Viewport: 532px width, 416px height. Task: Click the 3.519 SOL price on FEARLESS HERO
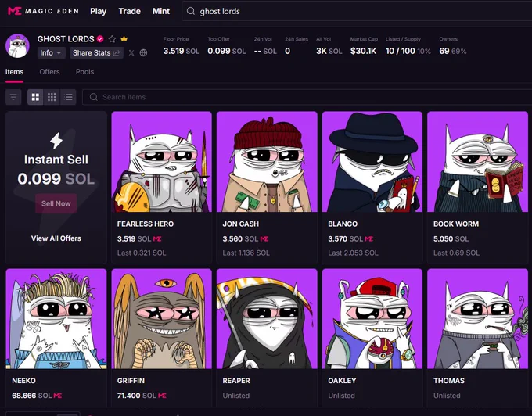tap(134, 239)
